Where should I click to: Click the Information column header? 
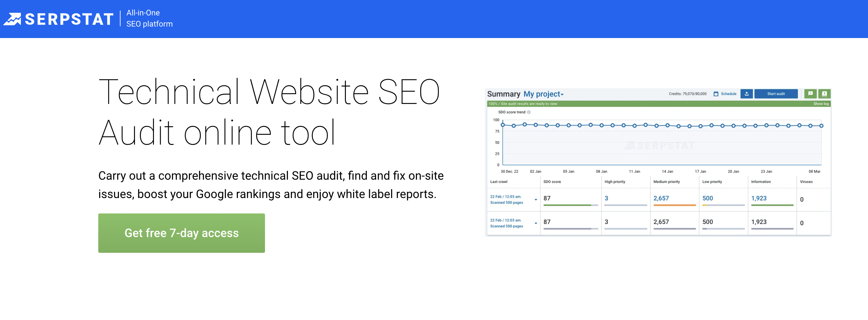761,182
